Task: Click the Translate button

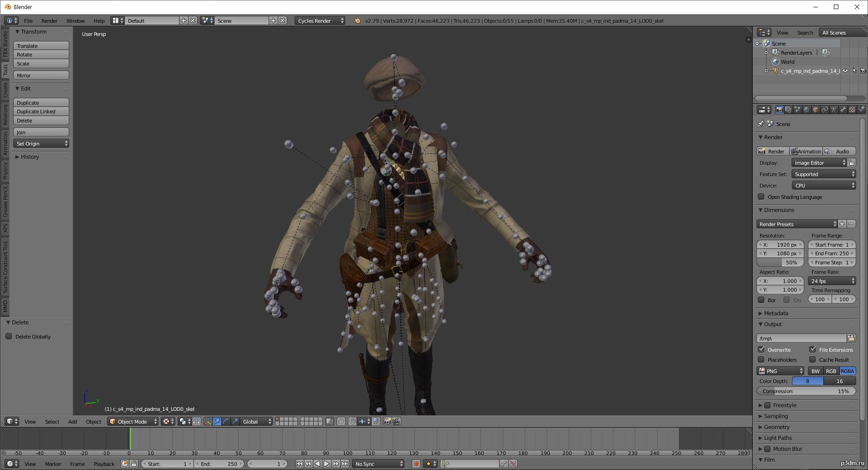Action: (41, 45)
